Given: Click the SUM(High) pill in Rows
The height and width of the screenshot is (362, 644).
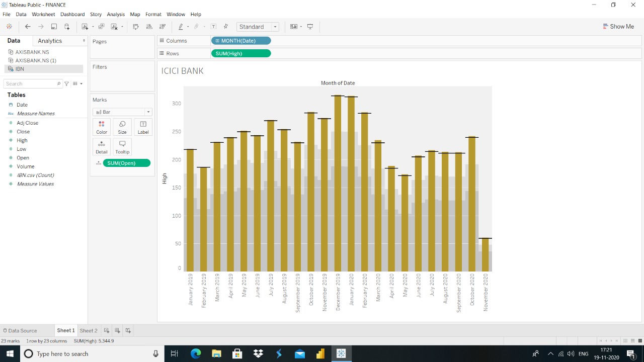Looking at the screenshot, I should pyautogui.click(x=241, y=53).
